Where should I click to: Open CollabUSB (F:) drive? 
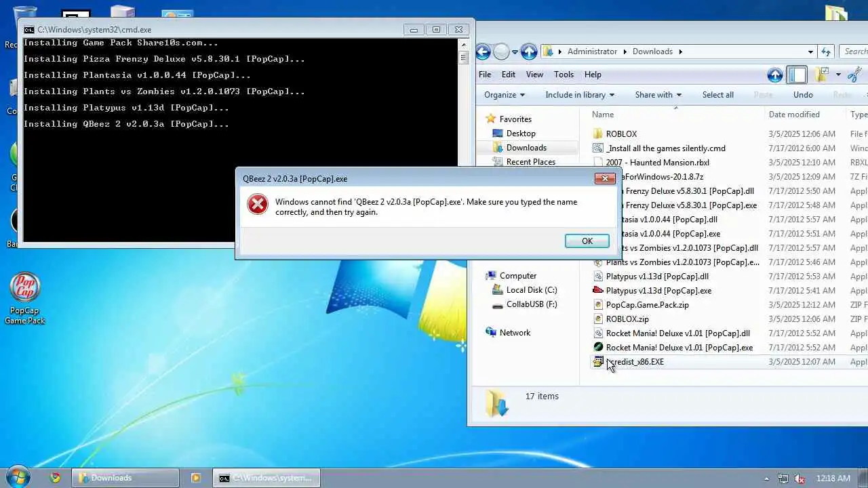tap(532, 304)
